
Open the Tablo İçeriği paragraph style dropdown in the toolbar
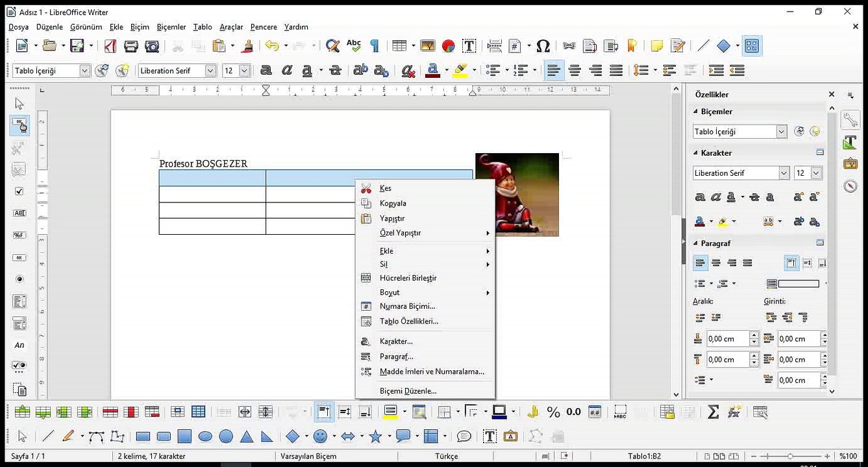[84, 71]
